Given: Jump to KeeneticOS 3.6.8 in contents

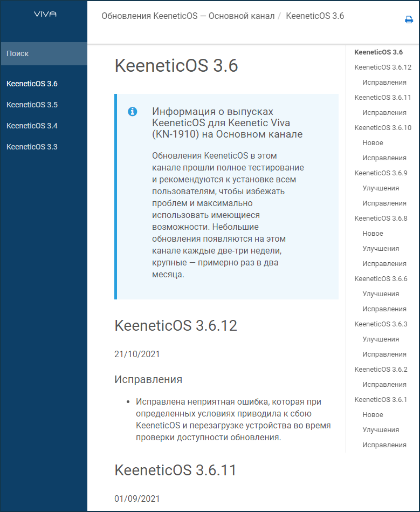Looking at the screenshot, I should [x=381, y=219].
